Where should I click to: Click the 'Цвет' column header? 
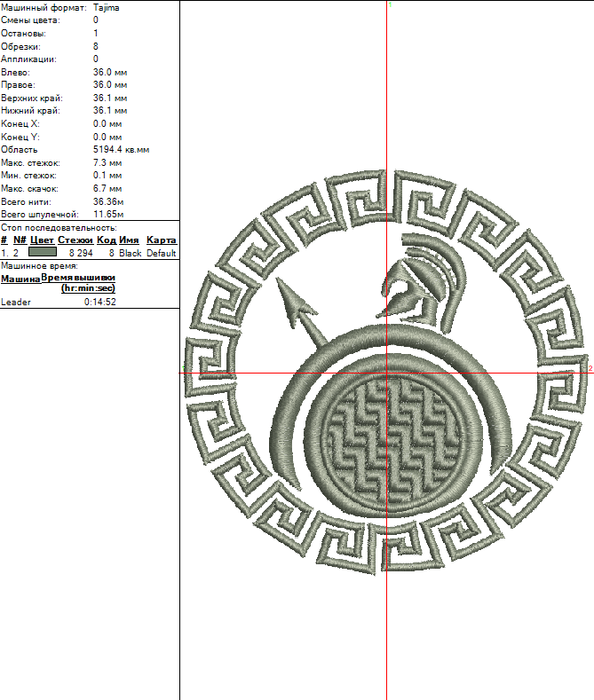tap(42, 240)
